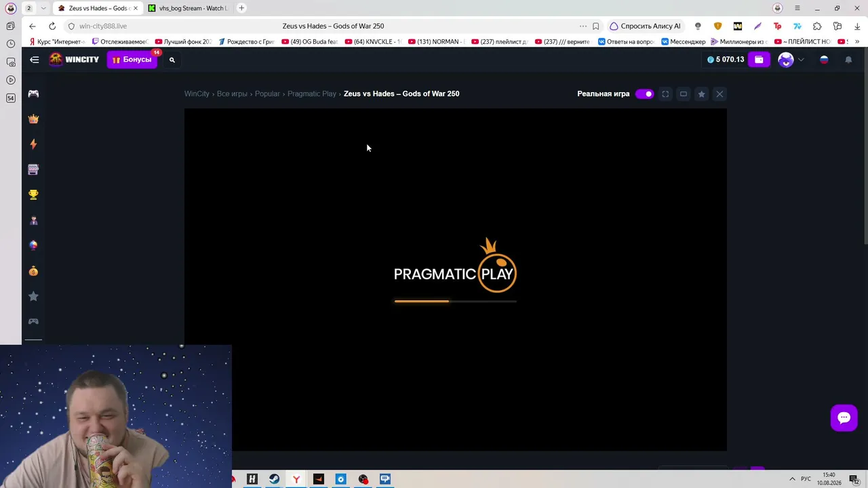Expand the tab group dropdown arrow

coord(43,8)
